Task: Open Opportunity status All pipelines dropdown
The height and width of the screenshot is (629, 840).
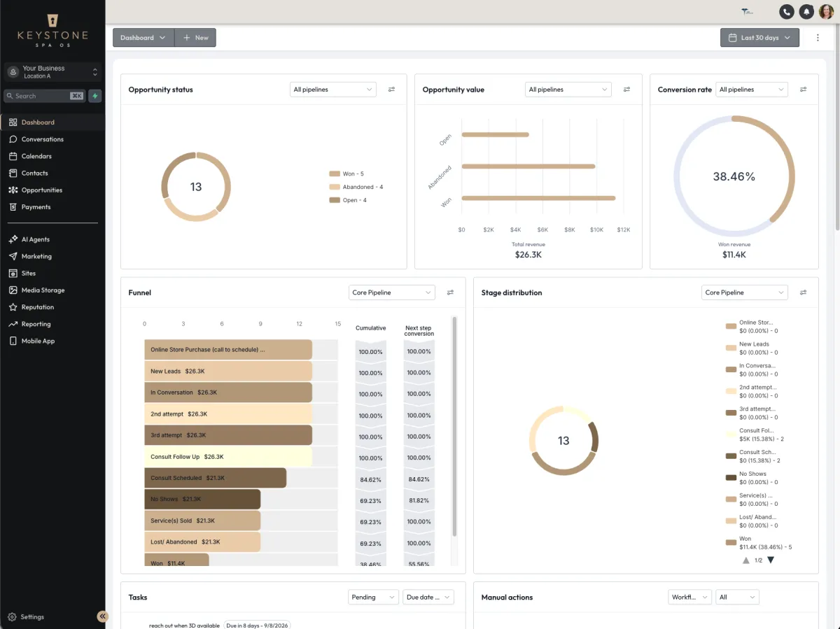Action: pyautogui.click(x=332, y=90)
